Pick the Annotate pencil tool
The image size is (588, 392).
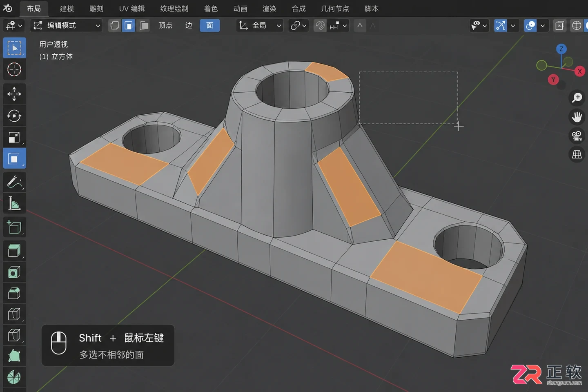14,182
